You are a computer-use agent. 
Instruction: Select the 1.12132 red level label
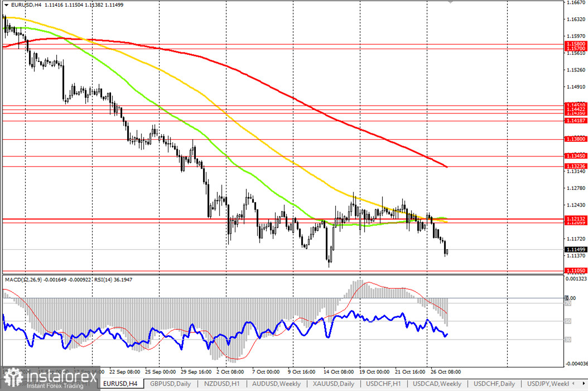coord(576,218)
